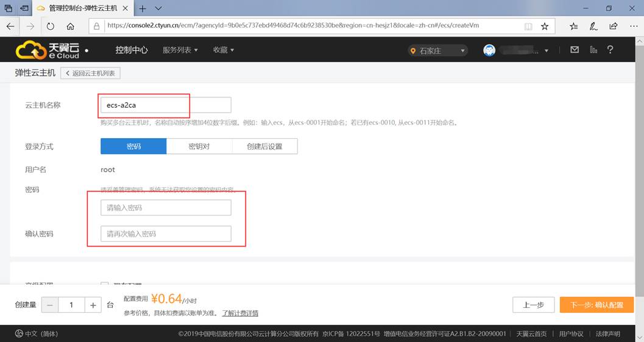Image resolution: width=644 pixels, height=342 pixels.
Task: Click the 请再次输入密码 confirm field
Action: coord(166,234)
